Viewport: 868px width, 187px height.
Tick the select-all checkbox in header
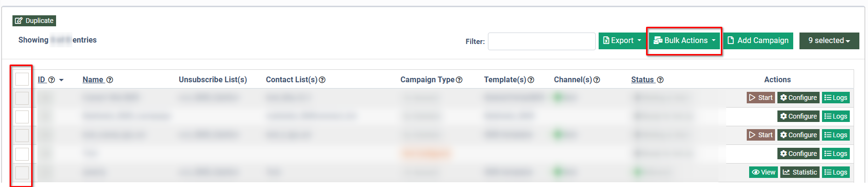click(x=22, y=79)
